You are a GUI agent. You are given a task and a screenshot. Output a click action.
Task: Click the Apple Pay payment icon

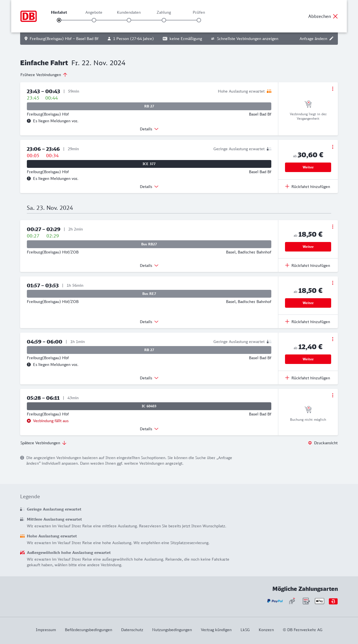tap(319, 601)
